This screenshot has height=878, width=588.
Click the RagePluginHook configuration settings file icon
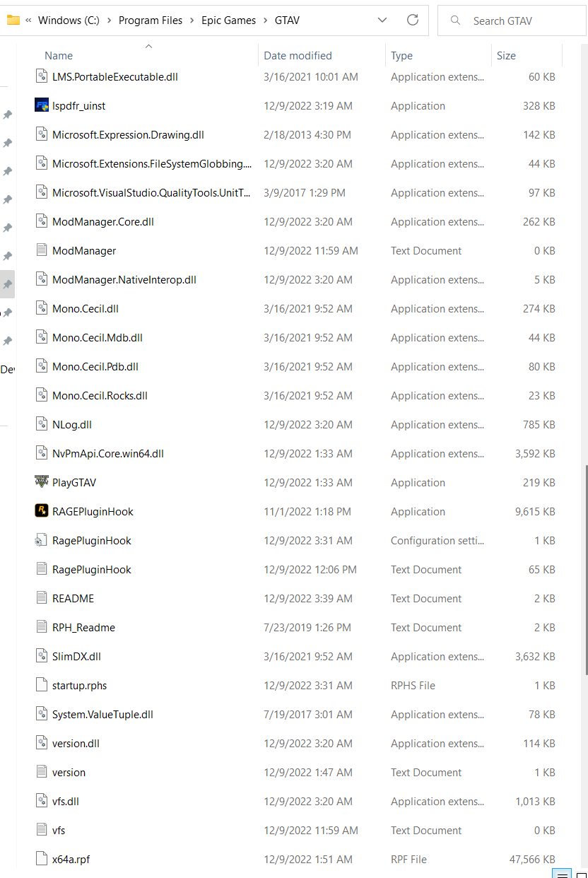tap(42, 540)
